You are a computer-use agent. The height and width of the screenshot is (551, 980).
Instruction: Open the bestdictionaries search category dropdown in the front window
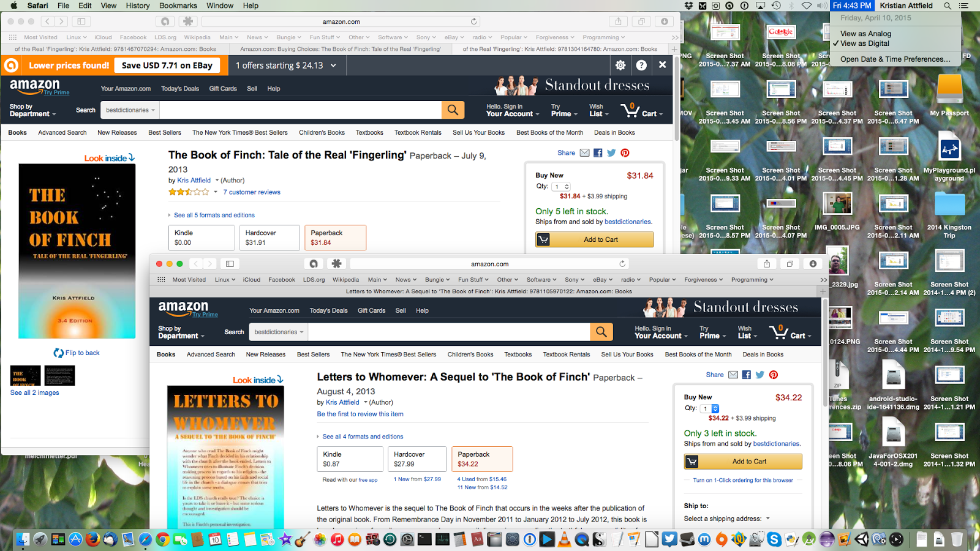point(279,332)
